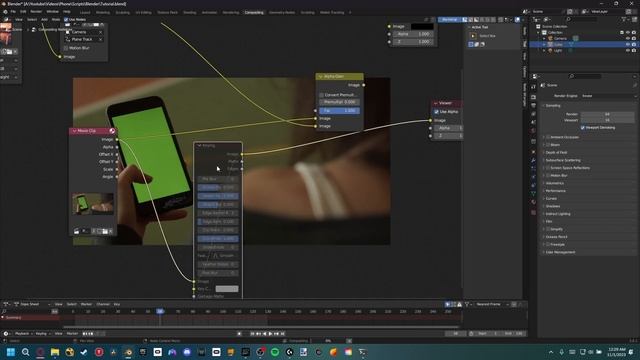Click the current frame marker on timeline
The image size is (640, 360).
click(160, 311)
